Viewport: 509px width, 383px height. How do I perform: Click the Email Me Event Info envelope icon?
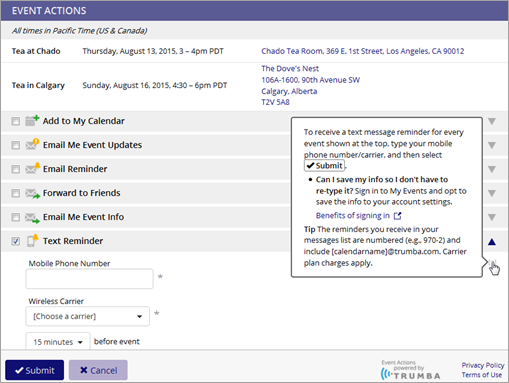pos(33,218)
